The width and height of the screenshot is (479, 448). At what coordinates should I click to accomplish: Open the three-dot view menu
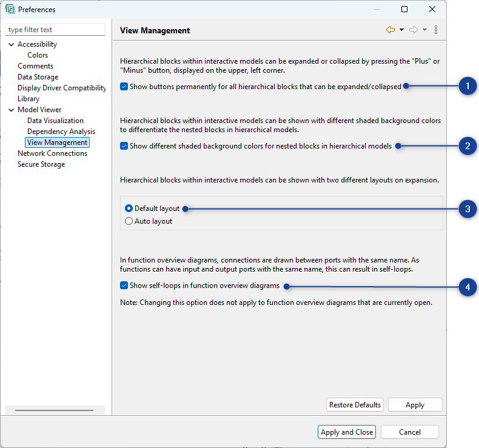(436, 30)
